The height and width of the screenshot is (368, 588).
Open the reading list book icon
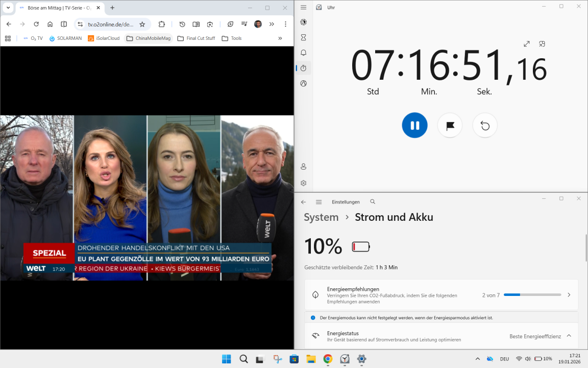(196, 24)
